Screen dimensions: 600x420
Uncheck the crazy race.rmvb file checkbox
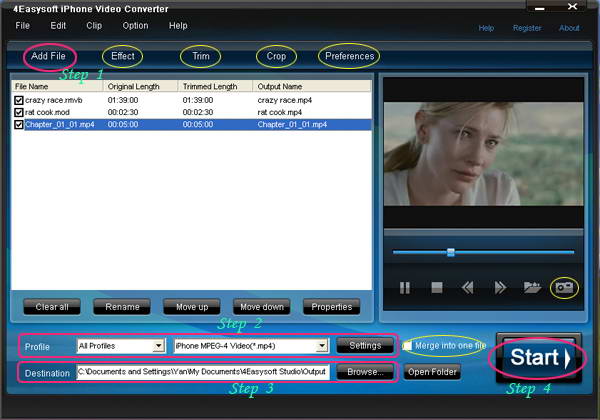coord(18,100)
